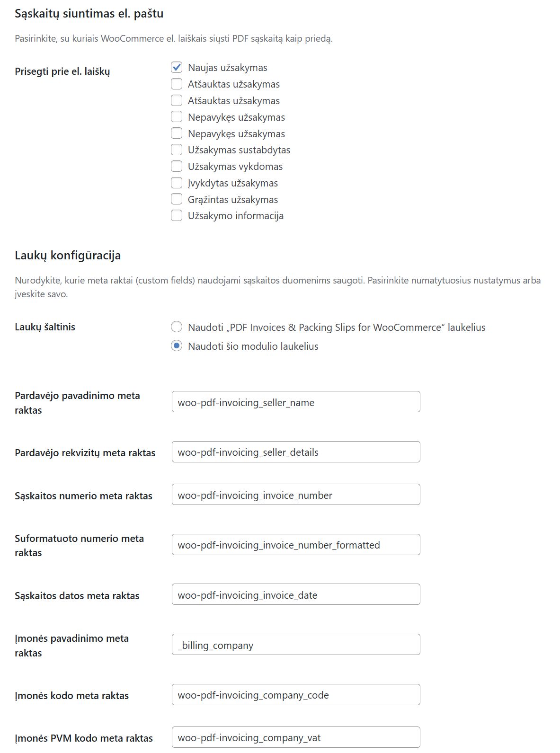This screenshot has height=753, width=560.
Task: Click the Įmonės kodo meta raktas field
Action: 296,695
